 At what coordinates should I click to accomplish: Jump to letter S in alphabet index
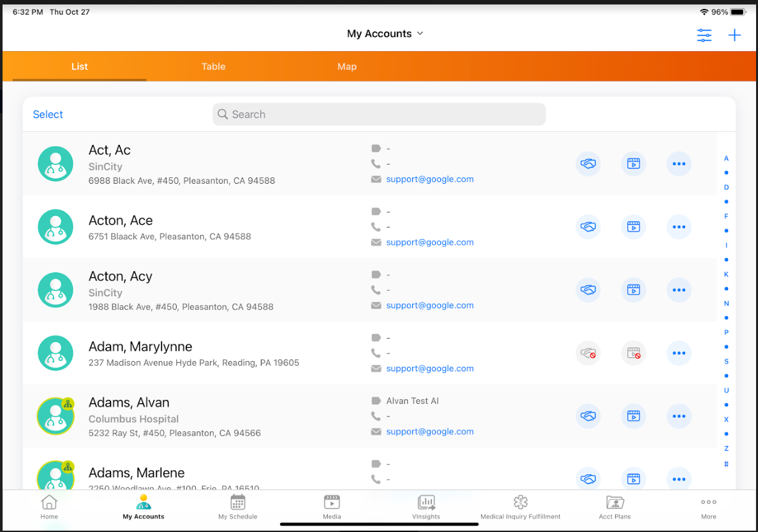(x=726, y=362)
